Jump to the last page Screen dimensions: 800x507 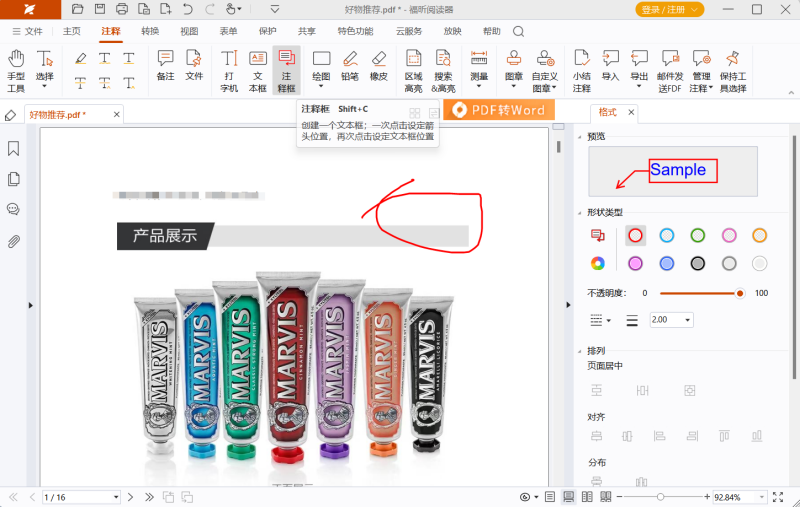coord(149,497)
